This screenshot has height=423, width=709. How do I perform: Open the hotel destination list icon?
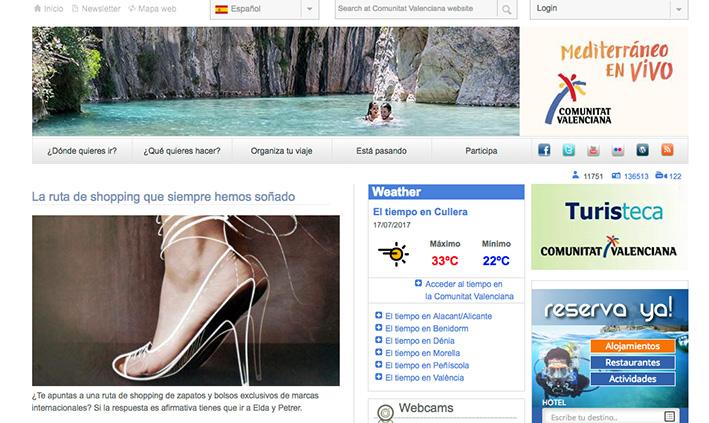pyautogui.click(x=670, y=416)
